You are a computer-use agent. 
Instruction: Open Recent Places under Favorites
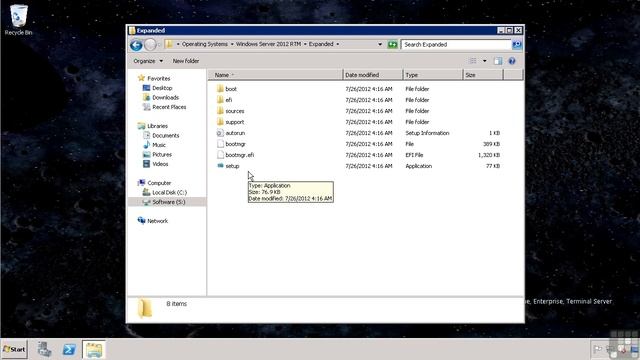click(x=169, y=107)
